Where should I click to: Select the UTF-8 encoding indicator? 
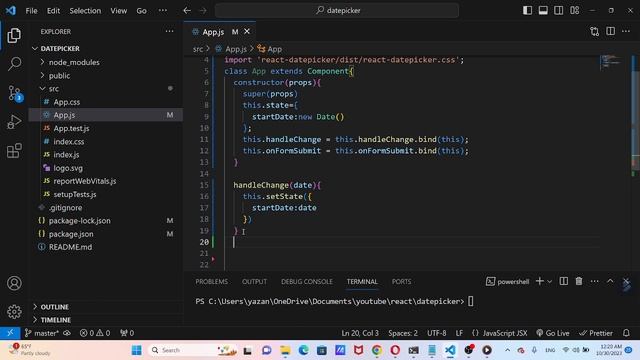pos(436,333)
